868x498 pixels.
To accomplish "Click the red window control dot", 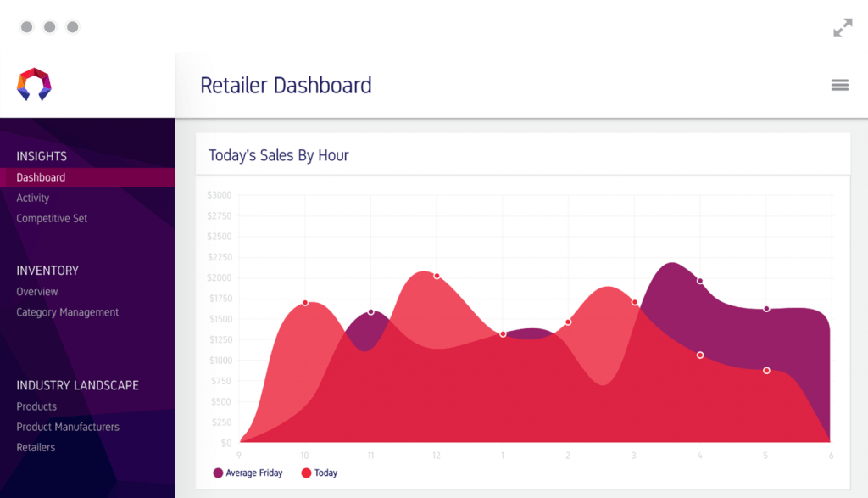I will [27, 27].
